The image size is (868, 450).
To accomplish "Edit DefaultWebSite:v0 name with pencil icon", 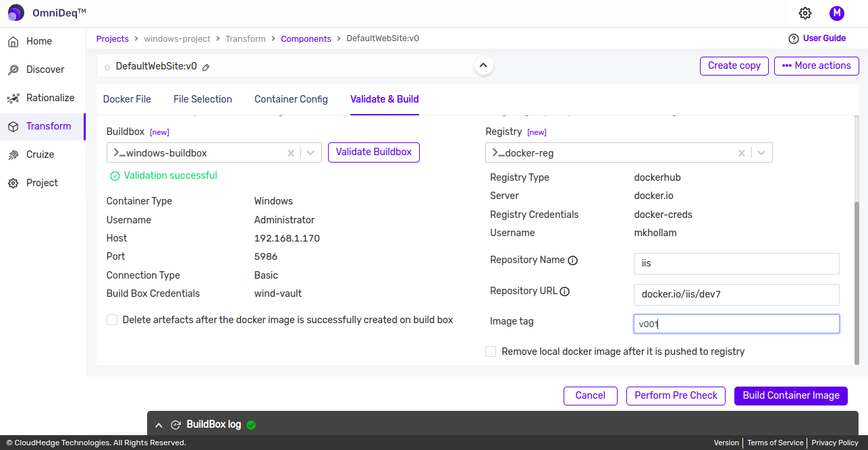I will 206,67.
